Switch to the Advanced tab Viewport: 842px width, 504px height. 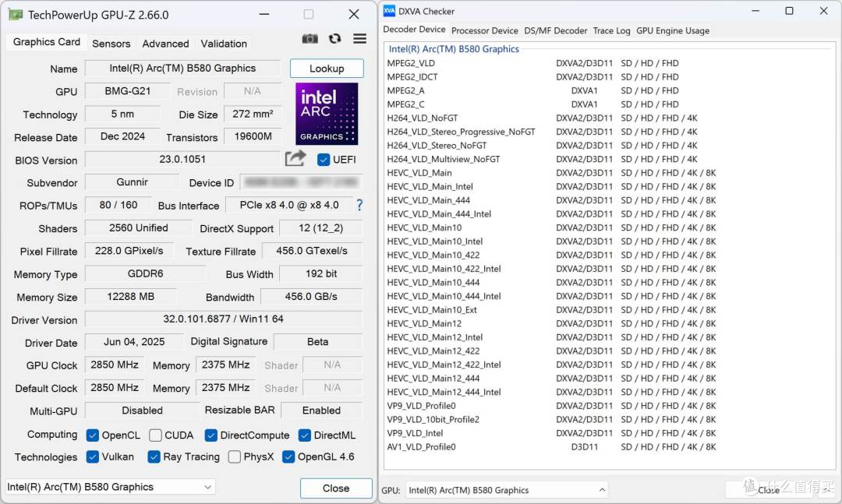[x=165, y=44]
